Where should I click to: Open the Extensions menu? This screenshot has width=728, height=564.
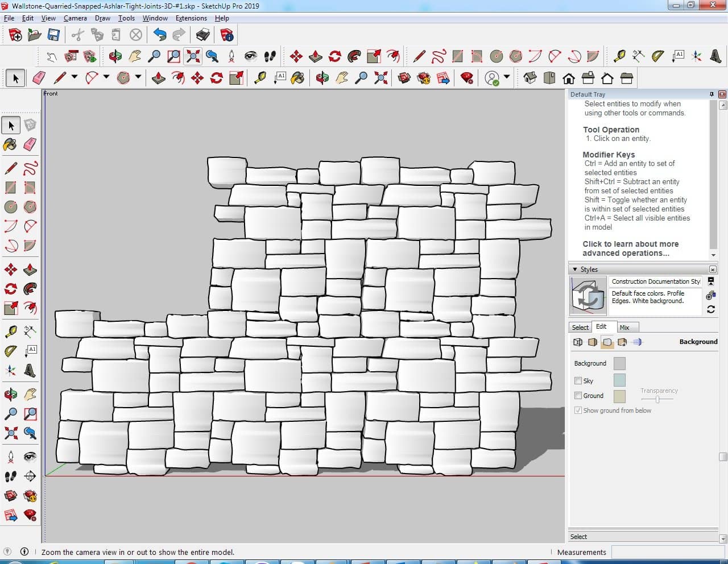click(191, 18)
